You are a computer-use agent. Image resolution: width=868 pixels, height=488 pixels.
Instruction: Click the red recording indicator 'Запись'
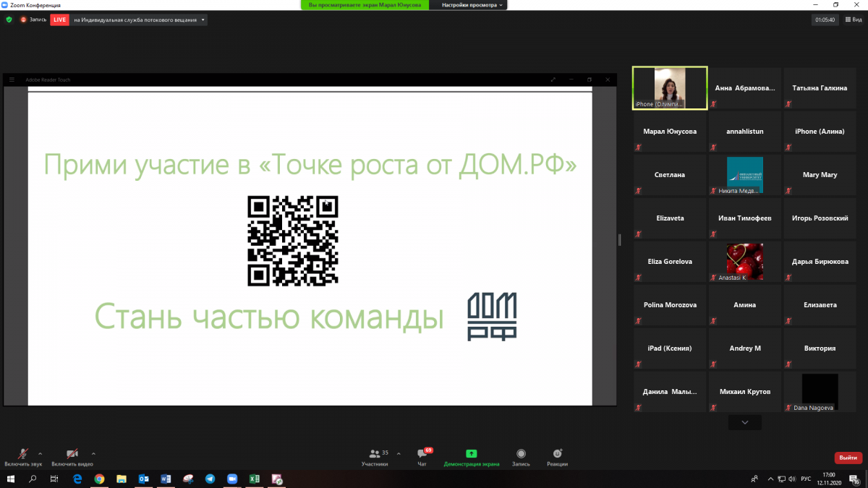tap(33, 20)
